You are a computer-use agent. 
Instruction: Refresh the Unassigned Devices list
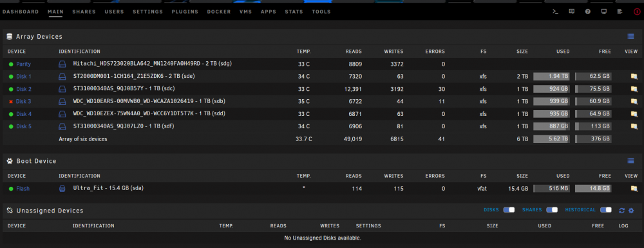tap(622, 210)
